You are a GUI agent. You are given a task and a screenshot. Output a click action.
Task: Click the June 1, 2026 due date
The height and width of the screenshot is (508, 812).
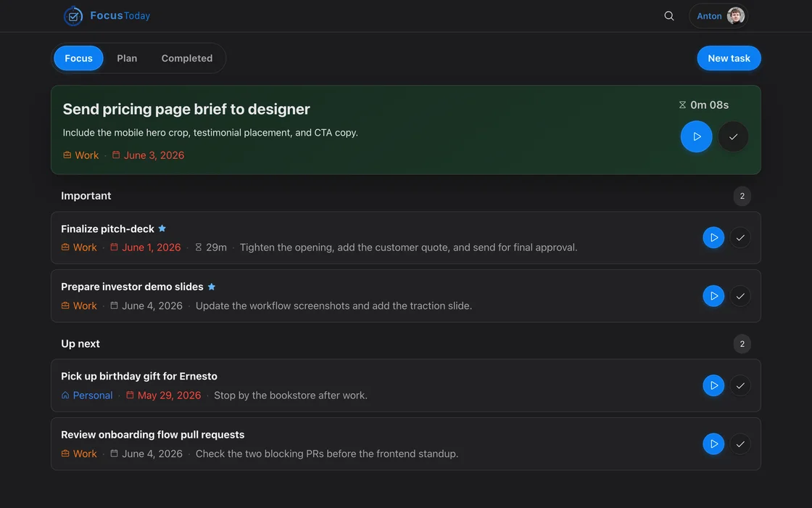coord(152,247)
